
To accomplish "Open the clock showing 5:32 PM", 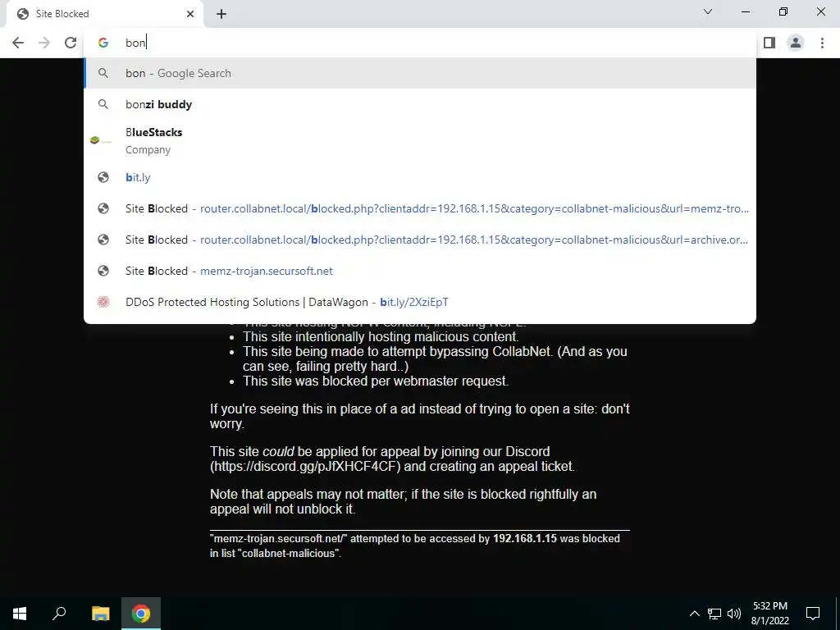I will (769, 614).
